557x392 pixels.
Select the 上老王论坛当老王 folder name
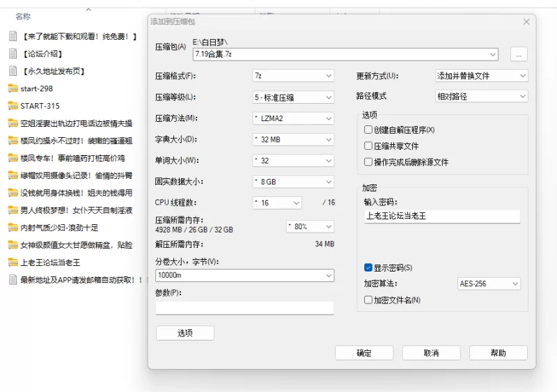coord(50,262)
